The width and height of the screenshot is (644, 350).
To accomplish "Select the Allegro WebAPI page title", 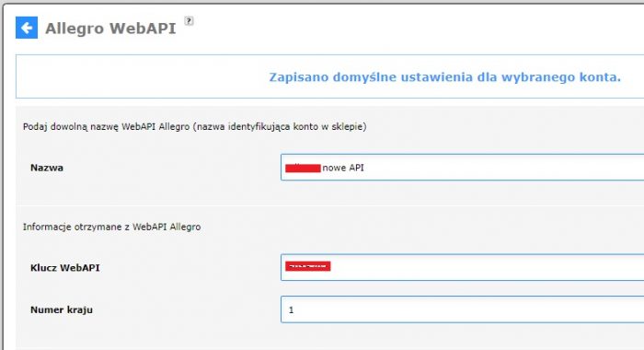I will 110,29.
